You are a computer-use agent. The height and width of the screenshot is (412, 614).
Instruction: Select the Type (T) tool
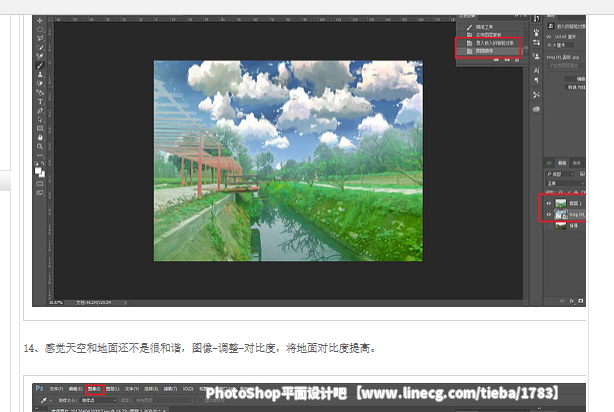pos(40,101)
